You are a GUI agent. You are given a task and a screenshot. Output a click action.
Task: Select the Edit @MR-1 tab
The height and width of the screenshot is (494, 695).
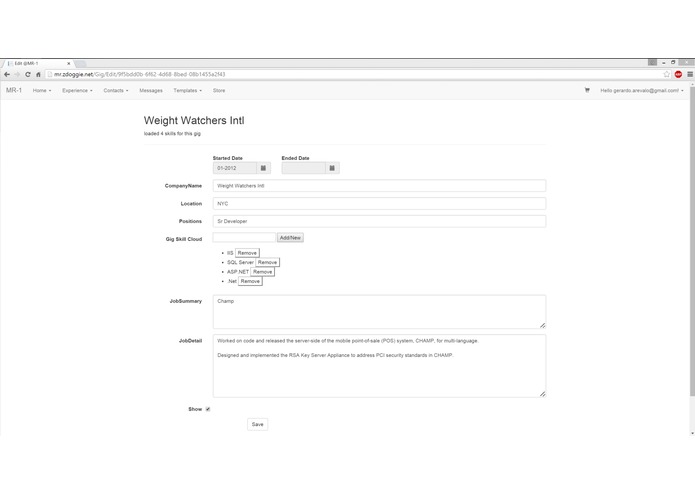point(38,63)
